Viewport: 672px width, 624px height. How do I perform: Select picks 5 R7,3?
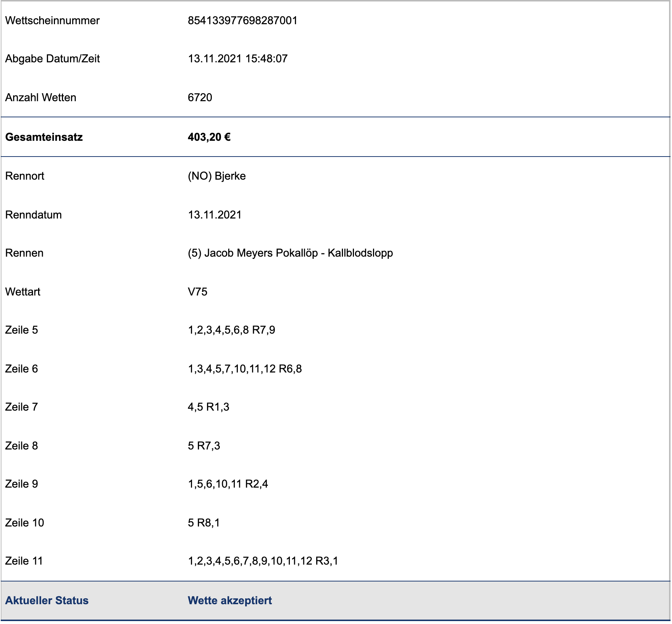pyautogui.click(x=204, y=446)
